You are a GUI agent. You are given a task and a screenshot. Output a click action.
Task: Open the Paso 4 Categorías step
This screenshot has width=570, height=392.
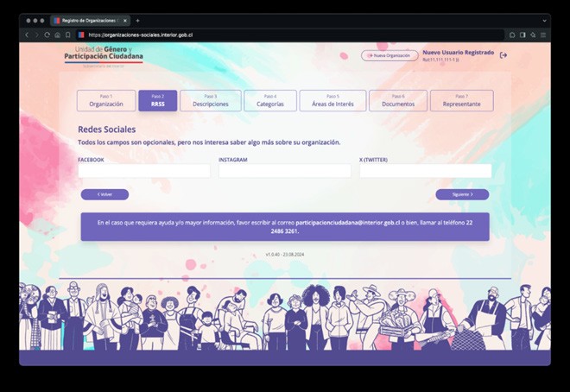point(270,101)
